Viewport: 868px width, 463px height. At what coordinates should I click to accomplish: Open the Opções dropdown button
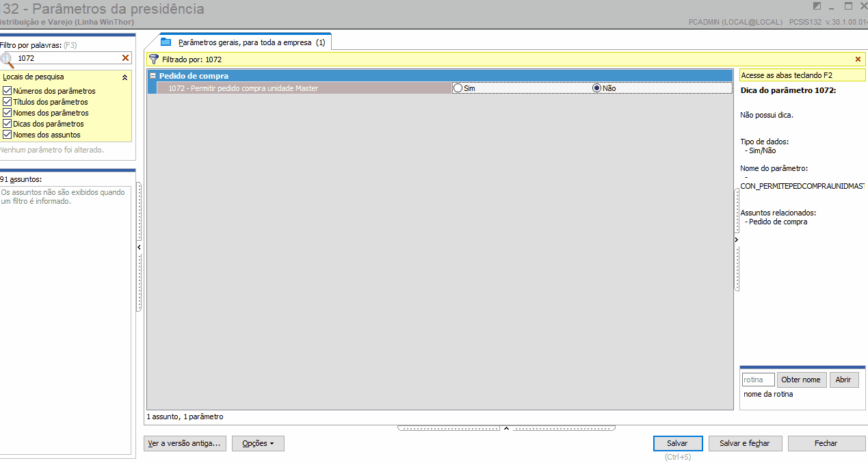[258, 443]
